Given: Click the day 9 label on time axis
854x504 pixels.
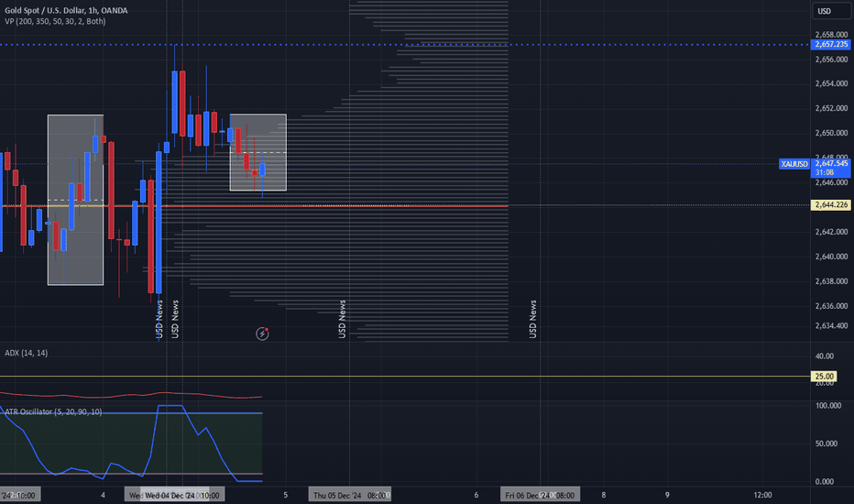Looking at the screenshot, I should (x=667, y=495).
